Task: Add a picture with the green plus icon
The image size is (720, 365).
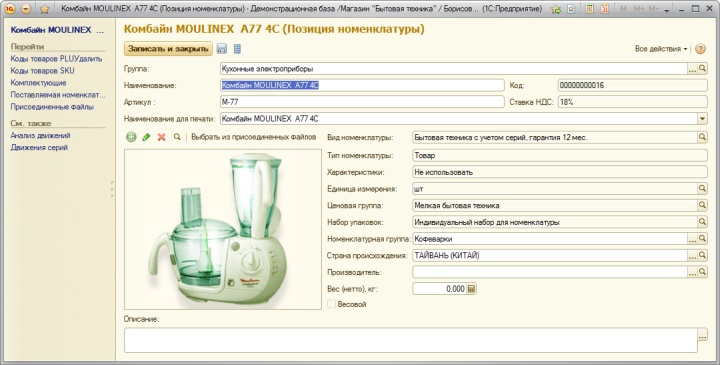Action: [131, 137]
